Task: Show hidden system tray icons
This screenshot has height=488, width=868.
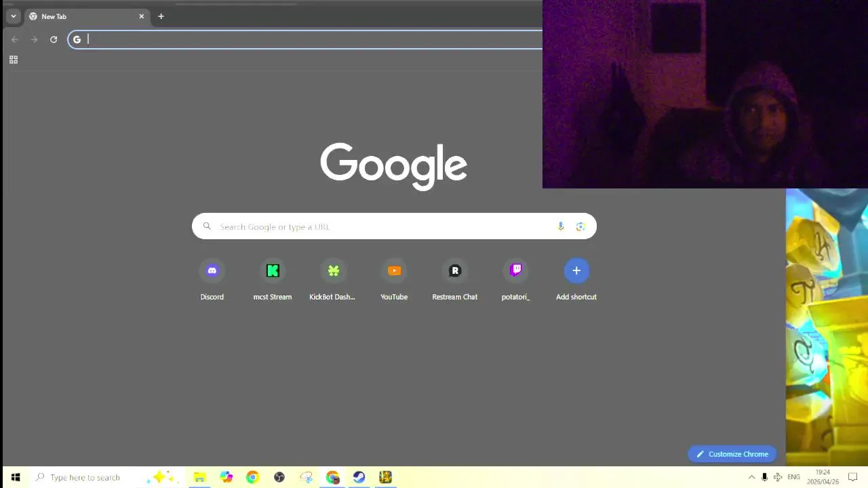Action: [x=751, y=477]
